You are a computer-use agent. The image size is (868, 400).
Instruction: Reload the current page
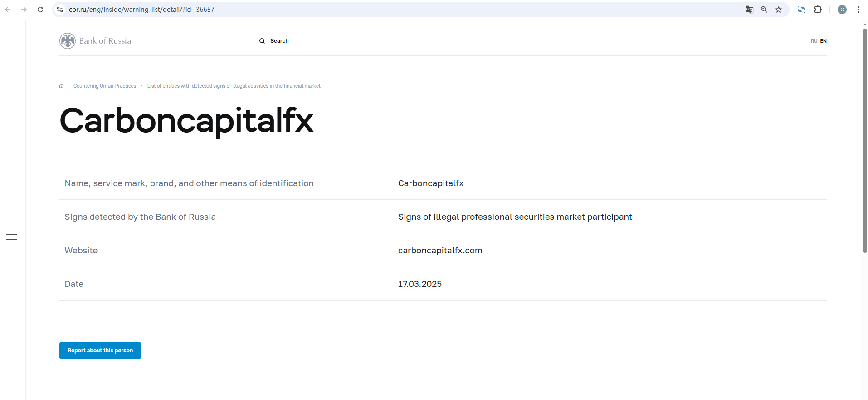(x=40, y=10)
